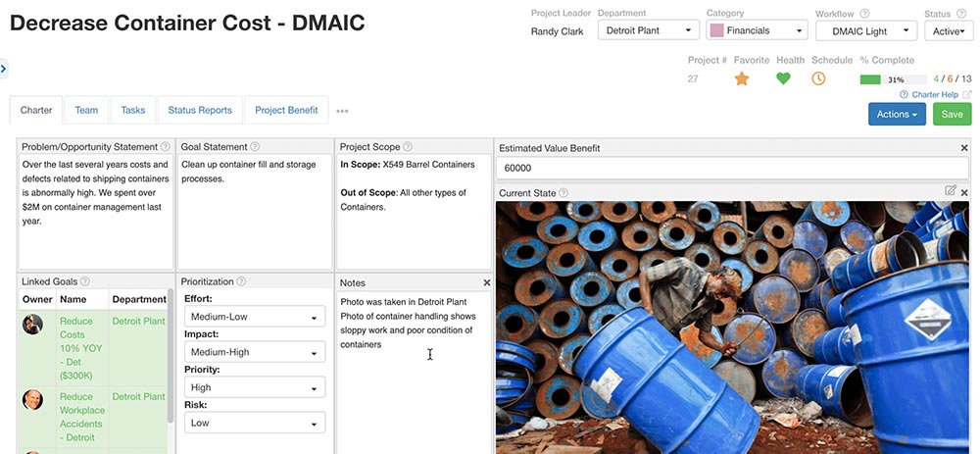Click the Reduce Workplace Accidents owner avatar
Image resolution: width=980 pixels, height=454 pixels.
click(32, 400)
